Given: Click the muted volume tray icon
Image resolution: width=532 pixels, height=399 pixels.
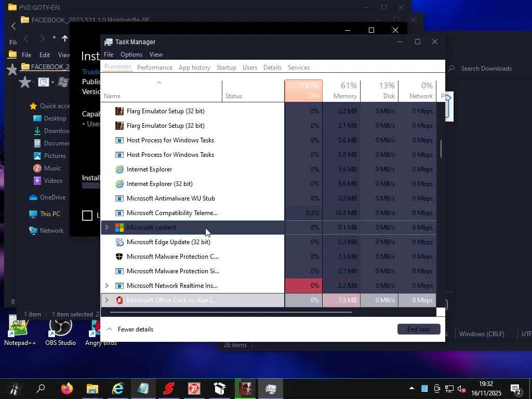Looking at the screenshot, I should pyautogui.click(x=461, y=389).
